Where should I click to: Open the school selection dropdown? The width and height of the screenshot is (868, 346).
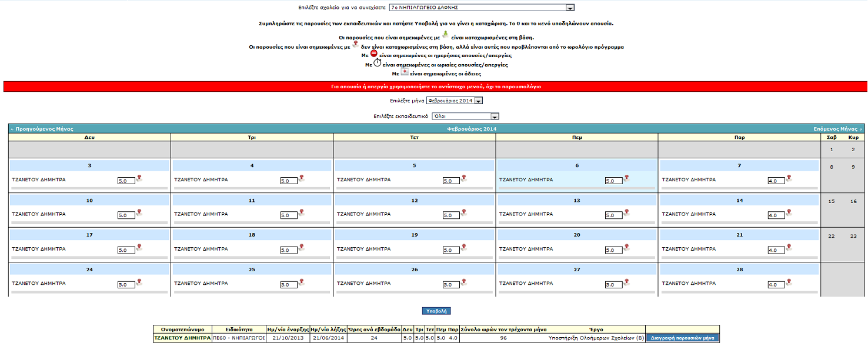(481, 8)
